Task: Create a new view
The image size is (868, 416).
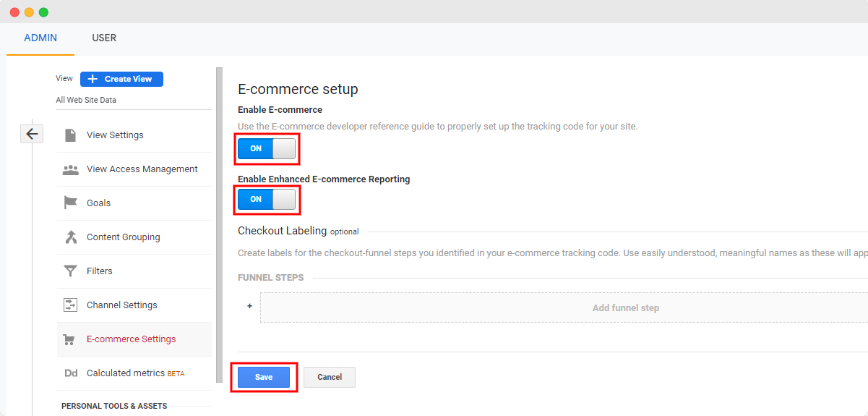Action: 121,79
